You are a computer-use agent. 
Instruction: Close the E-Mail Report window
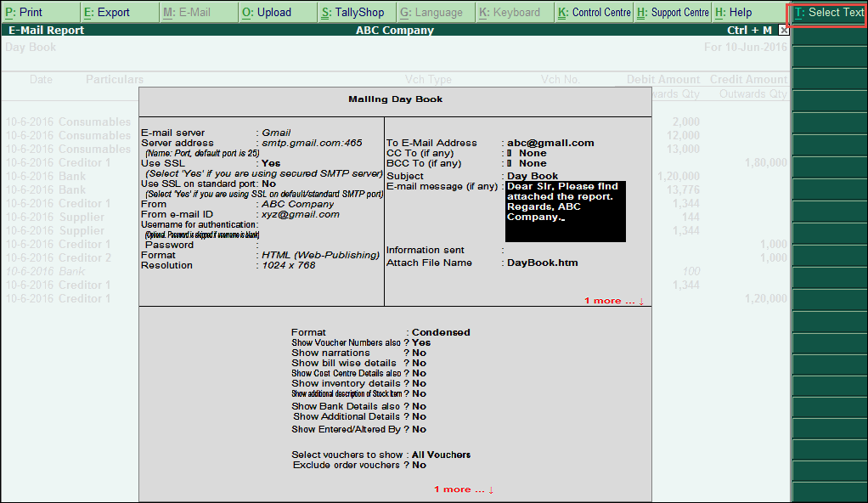tap(783, 31)
